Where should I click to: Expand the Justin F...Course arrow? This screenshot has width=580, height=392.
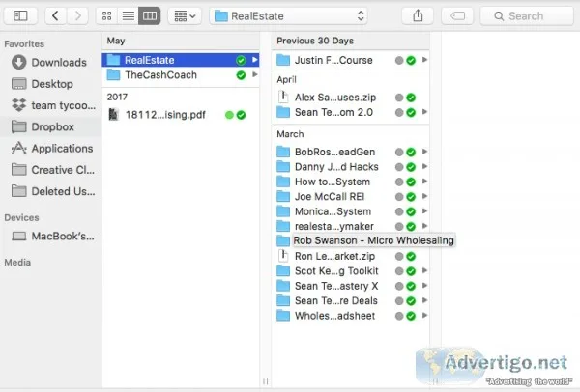424,60
